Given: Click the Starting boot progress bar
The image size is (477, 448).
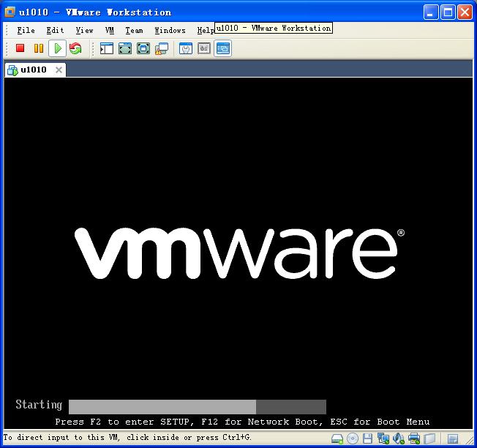Looking at the screenshot, I should [198, 407].
